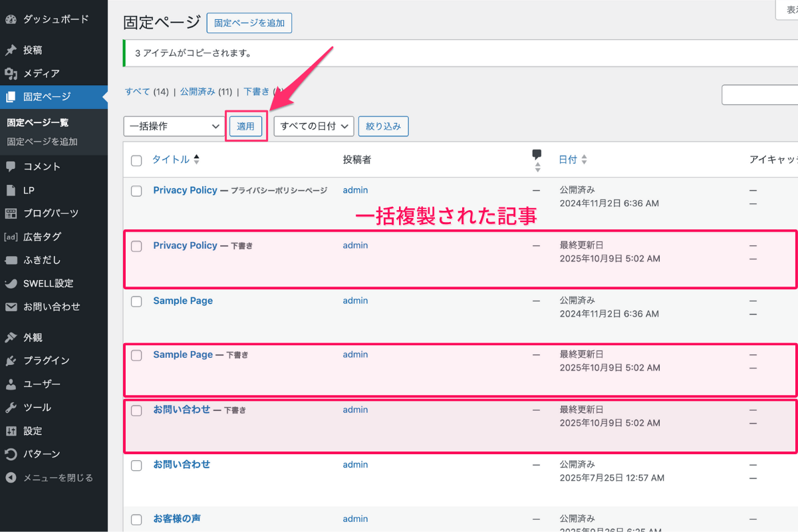Open Media via its sidebar icon
The image size is (798, 532).
[x=11, y=73]
